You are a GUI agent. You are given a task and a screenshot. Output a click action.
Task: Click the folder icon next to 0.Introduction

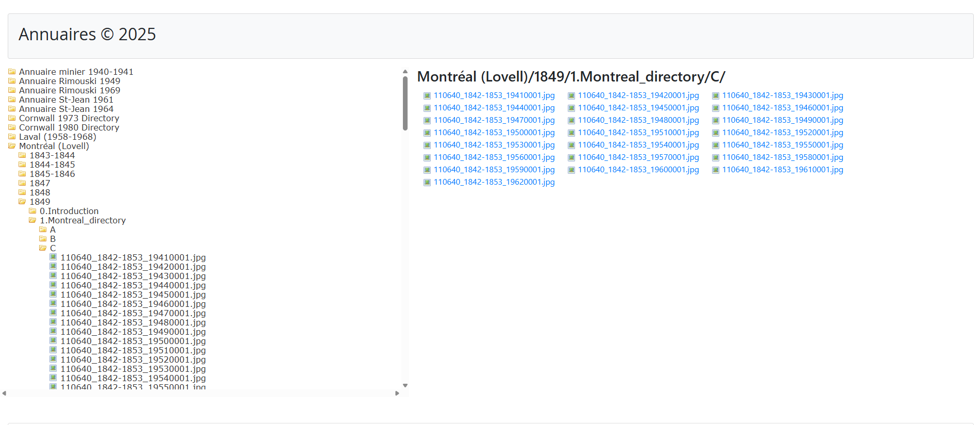point(32,211)
